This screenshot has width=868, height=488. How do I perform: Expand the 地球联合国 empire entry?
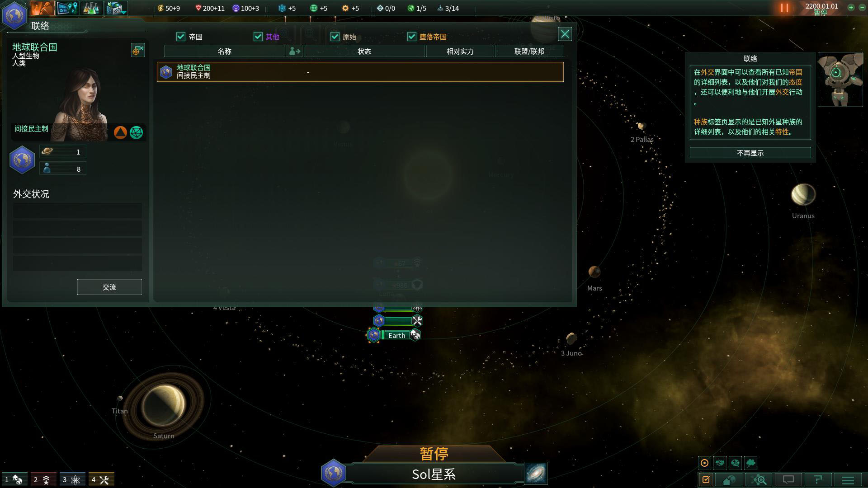[359, 71]
